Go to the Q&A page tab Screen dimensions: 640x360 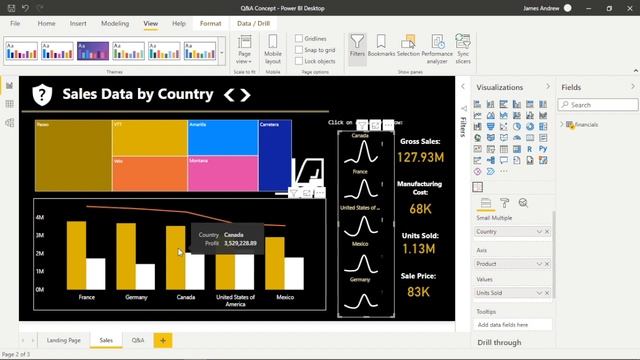pos(138,340)
